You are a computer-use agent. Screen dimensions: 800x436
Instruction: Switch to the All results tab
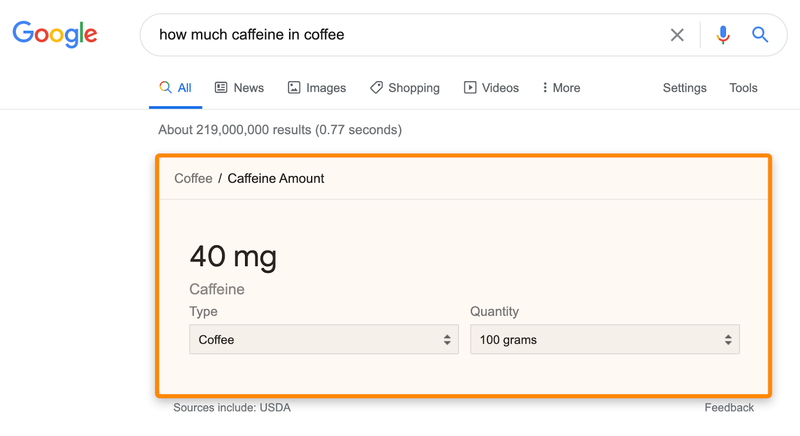tap(176, 88)
